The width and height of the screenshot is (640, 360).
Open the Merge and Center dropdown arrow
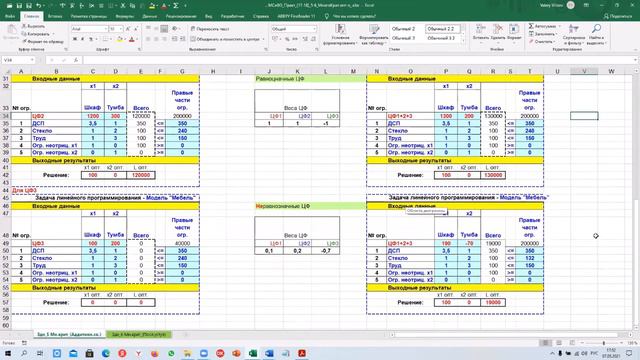point(263,39)
